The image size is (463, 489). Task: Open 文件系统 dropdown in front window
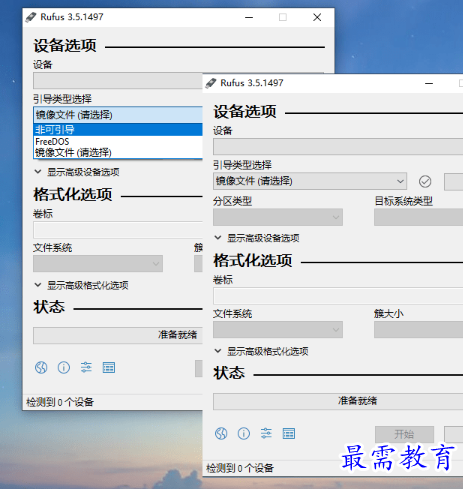(x=278, y=329)
